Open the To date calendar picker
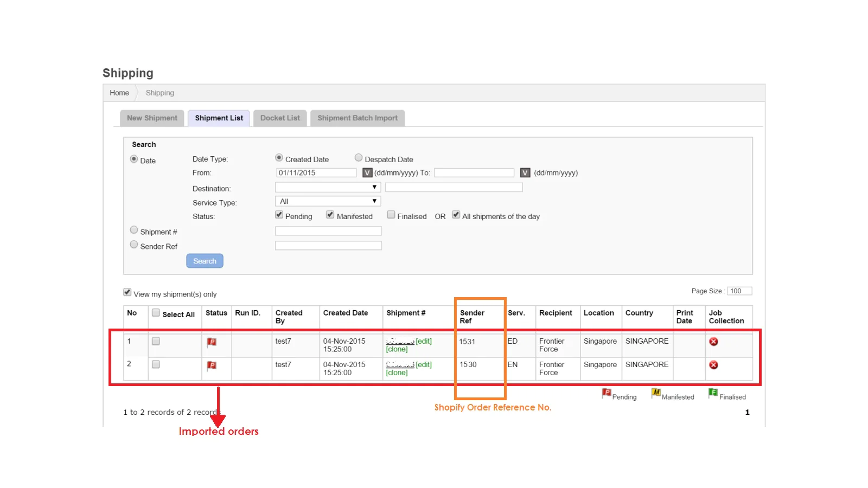This screenshot has width=868, height=488. pos(525,173)
